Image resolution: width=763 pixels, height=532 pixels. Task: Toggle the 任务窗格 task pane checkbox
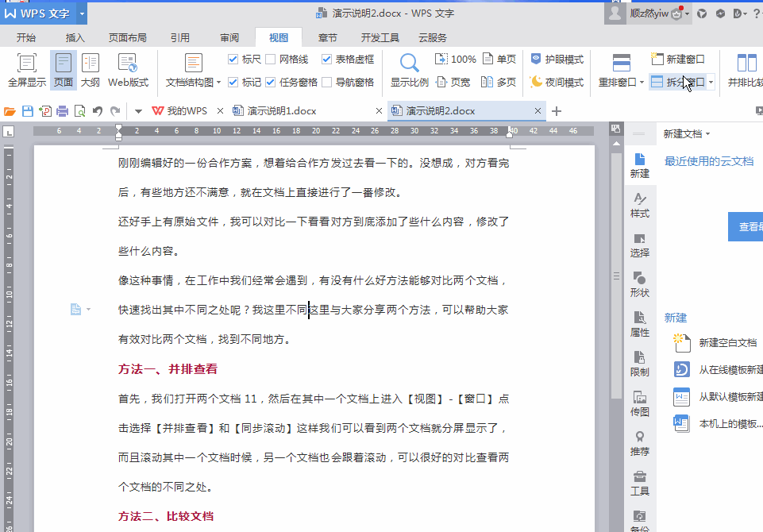click(x=271, y=83)
